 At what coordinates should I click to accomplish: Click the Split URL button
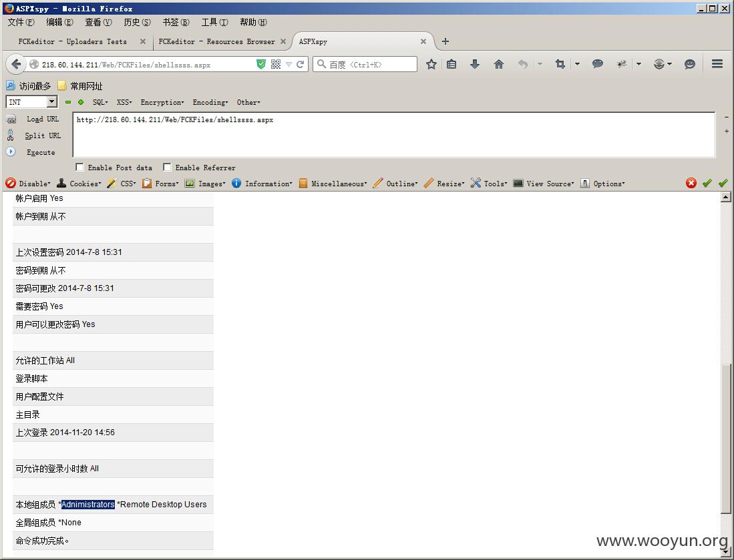(x=33, y=135)
